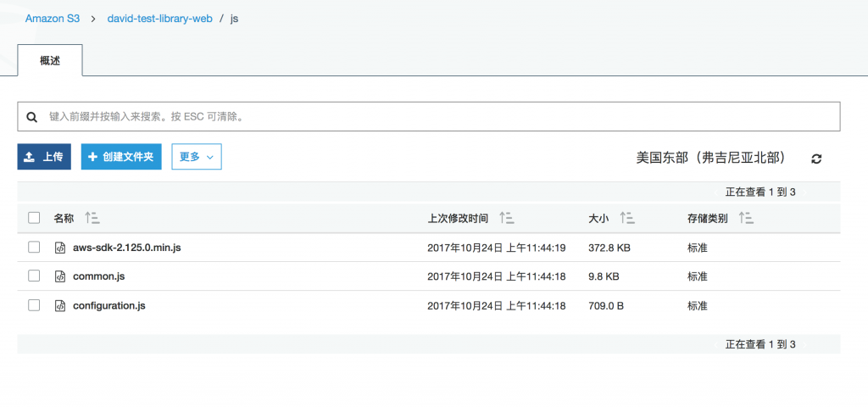The width and height of the screenshot is (868, 407).
Task: Focus the prefix search input field
Action: [429, 116]
